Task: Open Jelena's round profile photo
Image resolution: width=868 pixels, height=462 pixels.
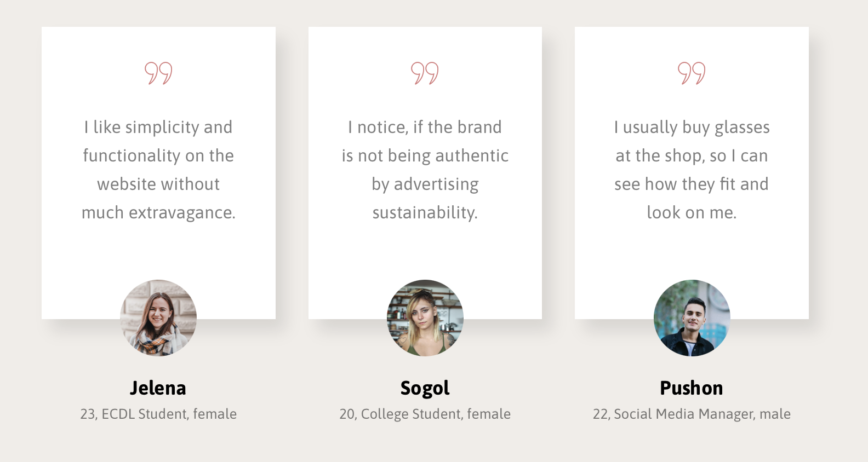Action: [x=158, y=318]
